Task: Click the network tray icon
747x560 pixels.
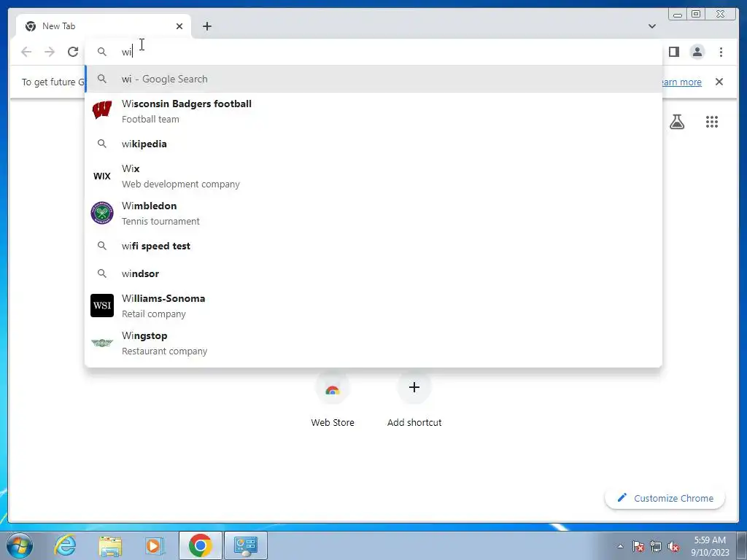Action: (x=656, y=546)
